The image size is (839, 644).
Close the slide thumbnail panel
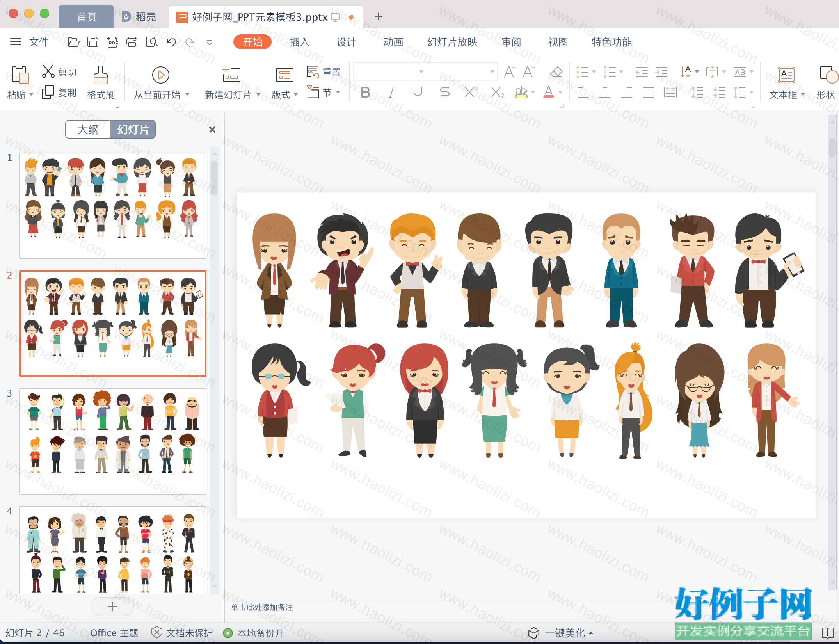pyautogui.click(x=212, y=130)
